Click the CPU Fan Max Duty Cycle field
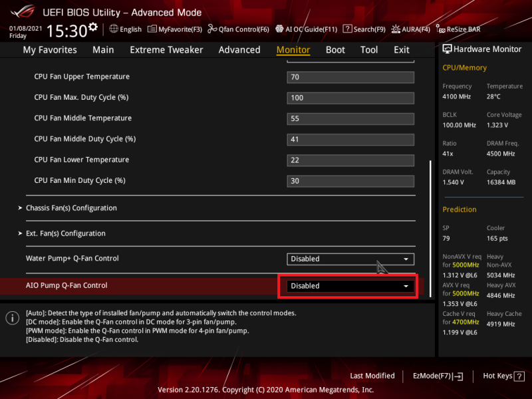Viewport: 532px width, 399px height. click(350, 97)
